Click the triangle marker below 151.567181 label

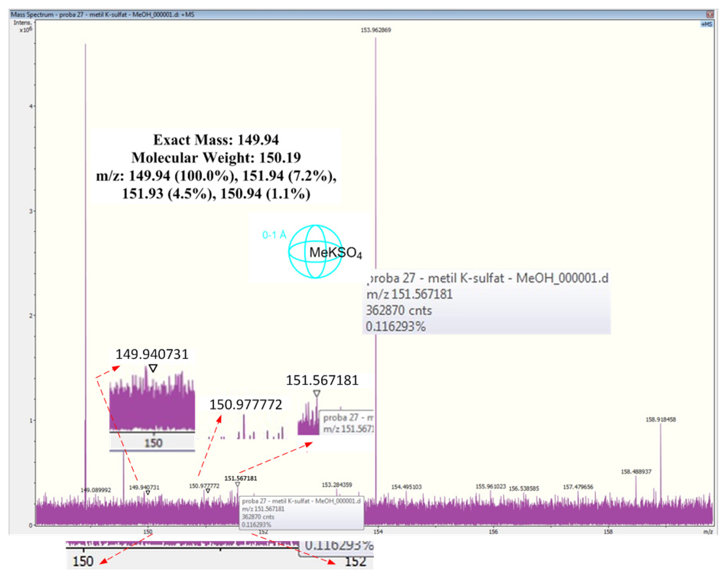coord(238,485)
